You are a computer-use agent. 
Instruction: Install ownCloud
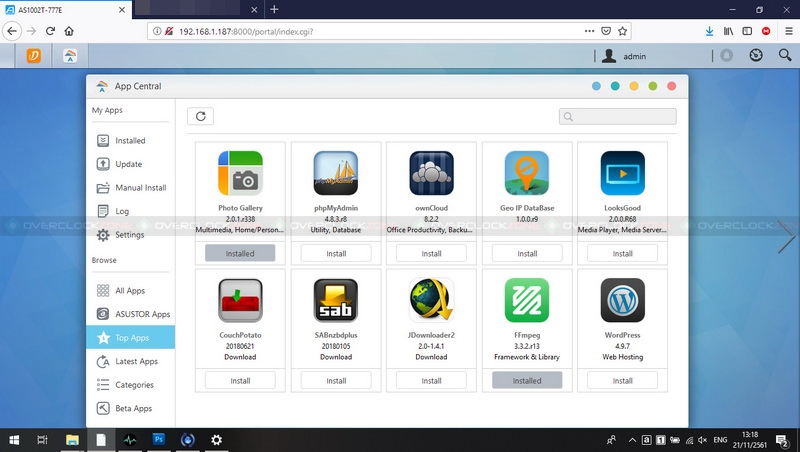click(431, 253)
